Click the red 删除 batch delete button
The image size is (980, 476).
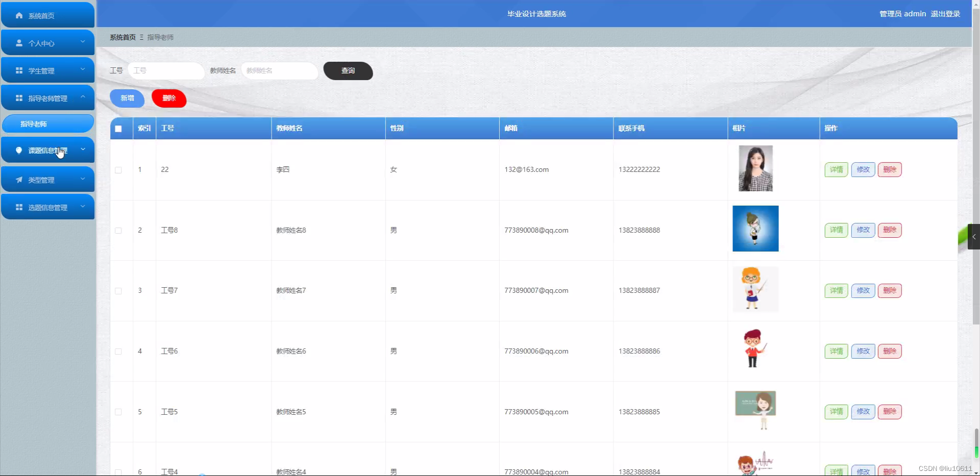(169, 98)
